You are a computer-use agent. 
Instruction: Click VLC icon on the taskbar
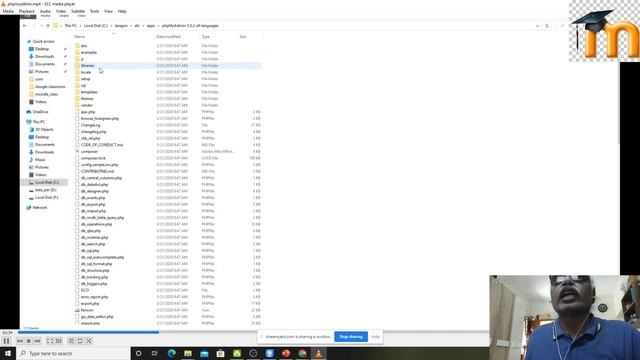(x=318, y=353)
